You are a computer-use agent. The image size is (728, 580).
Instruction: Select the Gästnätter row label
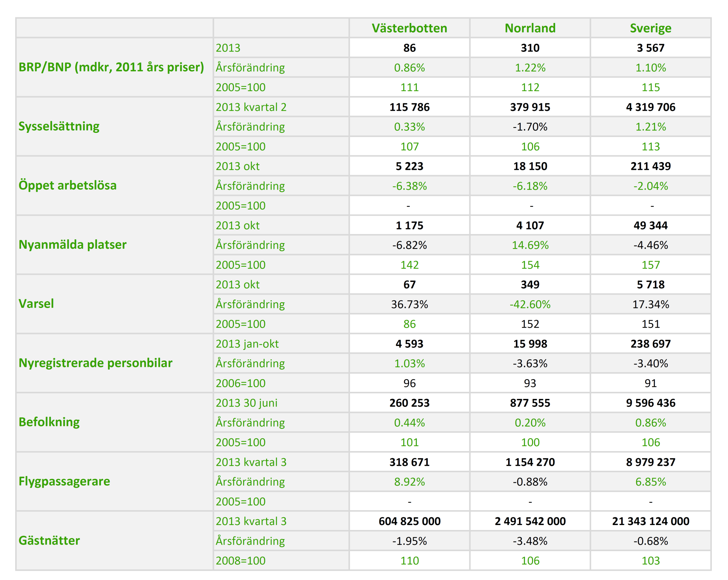49,541
